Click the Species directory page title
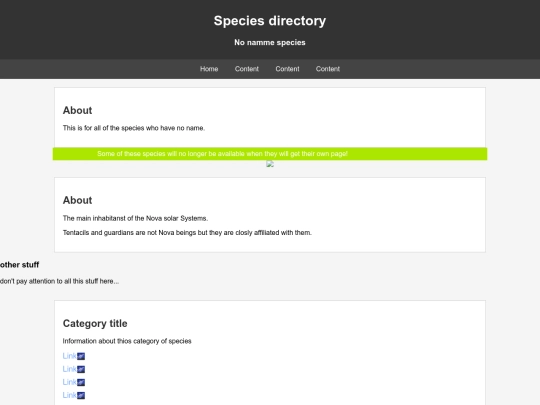540x405 pixels. (270, 21)
